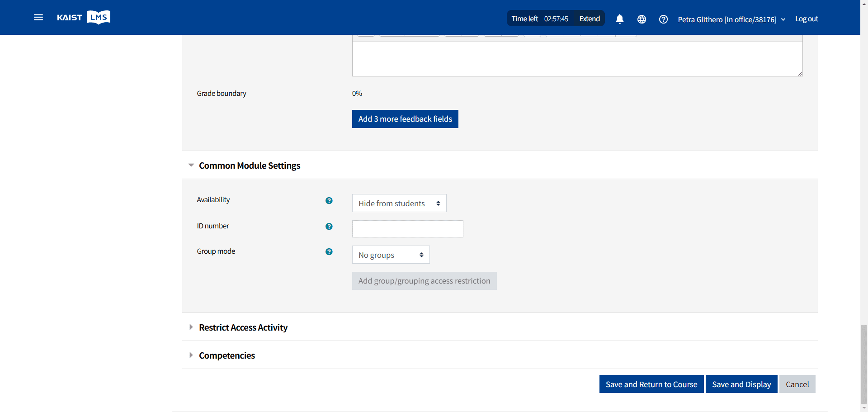Open the Group mode dropdown

[391, 255]
